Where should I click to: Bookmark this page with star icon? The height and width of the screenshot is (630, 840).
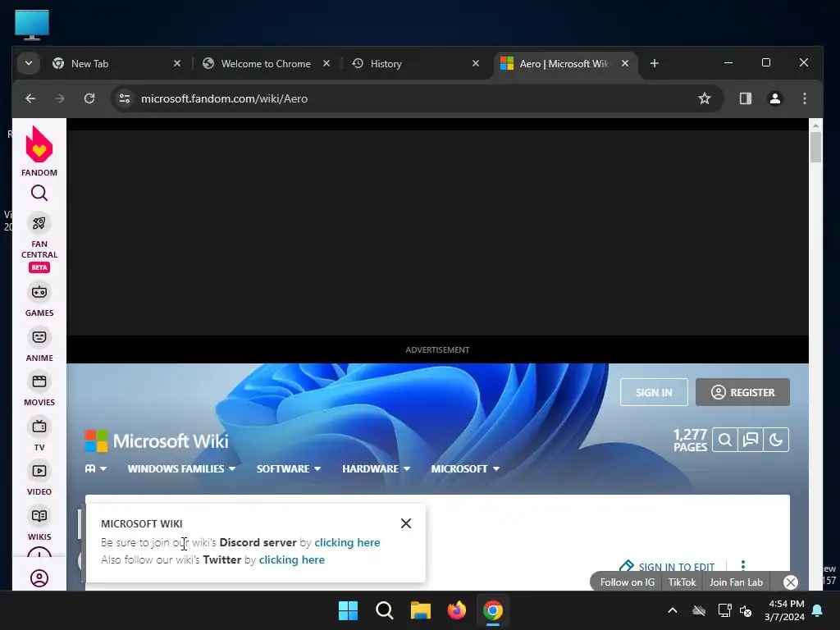coord(705,98)
